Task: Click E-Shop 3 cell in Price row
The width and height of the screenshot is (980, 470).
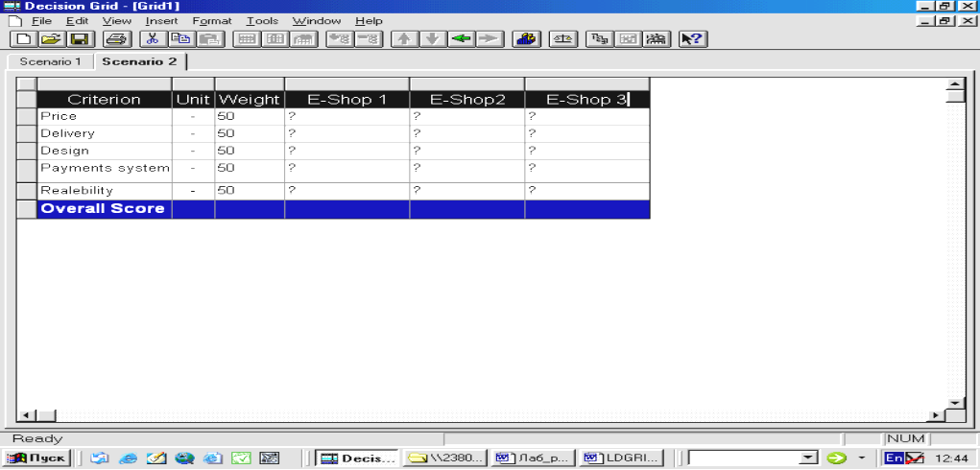Action: click(586, 117)
